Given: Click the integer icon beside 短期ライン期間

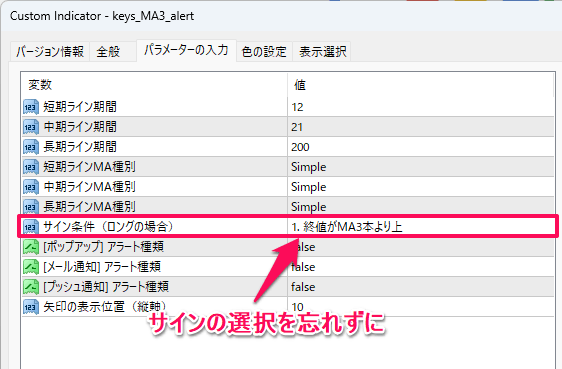Looking at the screenshot, I should 31,107.
